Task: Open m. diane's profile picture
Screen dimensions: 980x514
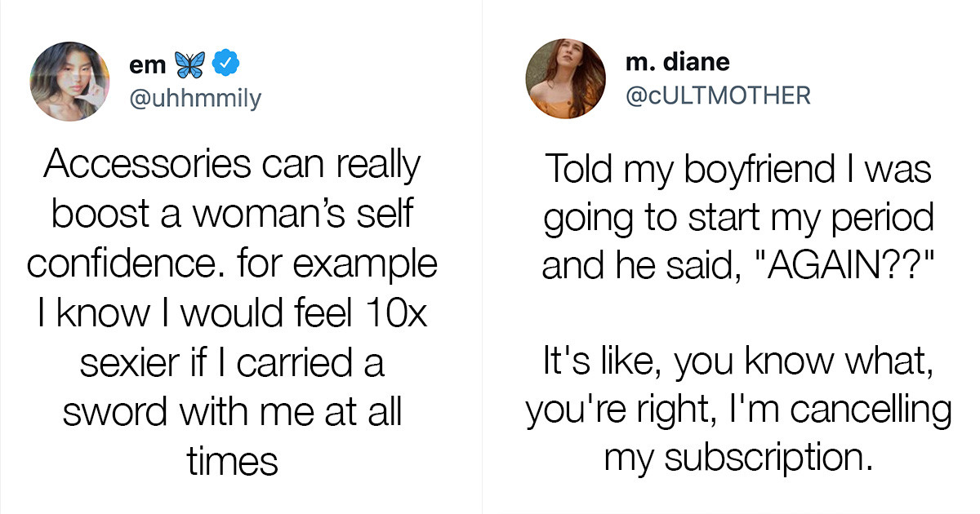Action: [565, 78]
